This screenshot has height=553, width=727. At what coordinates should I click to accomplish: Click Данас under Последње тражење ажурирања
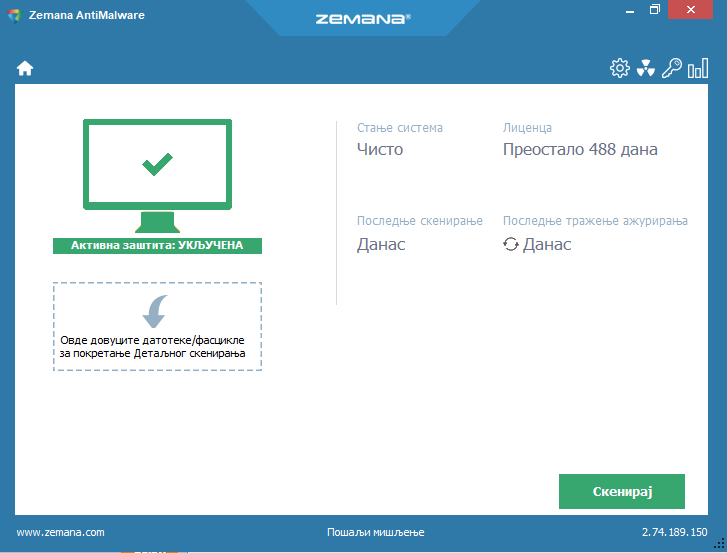tap(547, 244)
